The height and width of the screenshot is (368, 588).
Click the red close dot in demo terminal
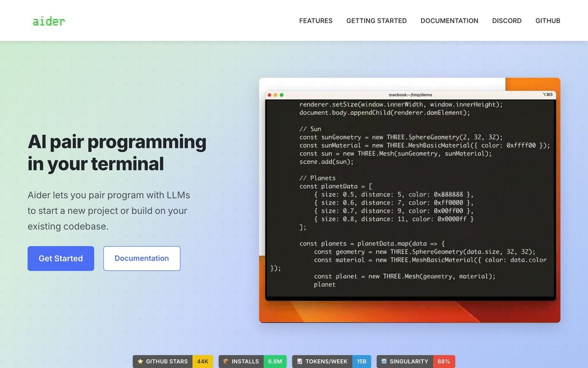pyautogui.click(x=269, y=95)
